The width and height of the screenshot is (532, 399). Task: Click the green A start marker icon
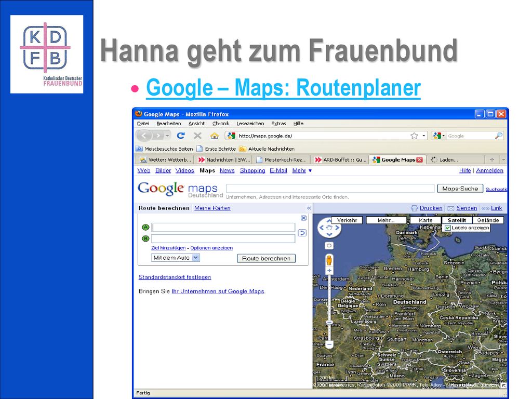pos(145,227)
